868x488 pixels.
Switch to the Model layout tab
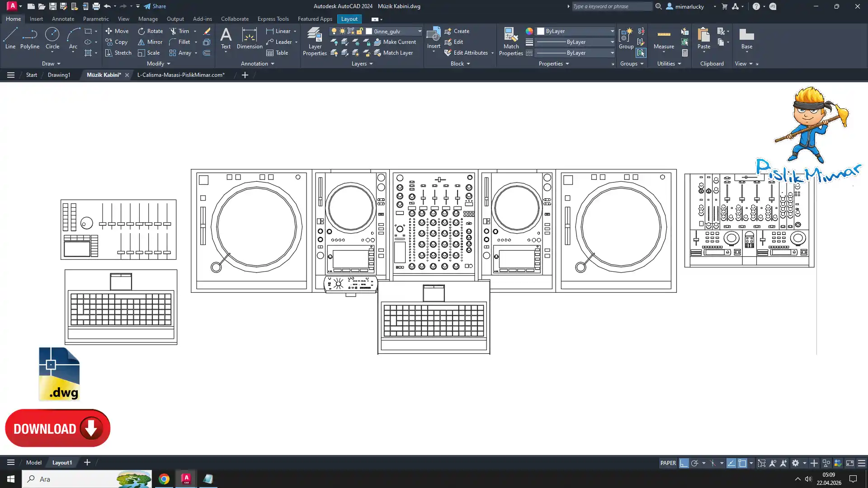[33, 463]
